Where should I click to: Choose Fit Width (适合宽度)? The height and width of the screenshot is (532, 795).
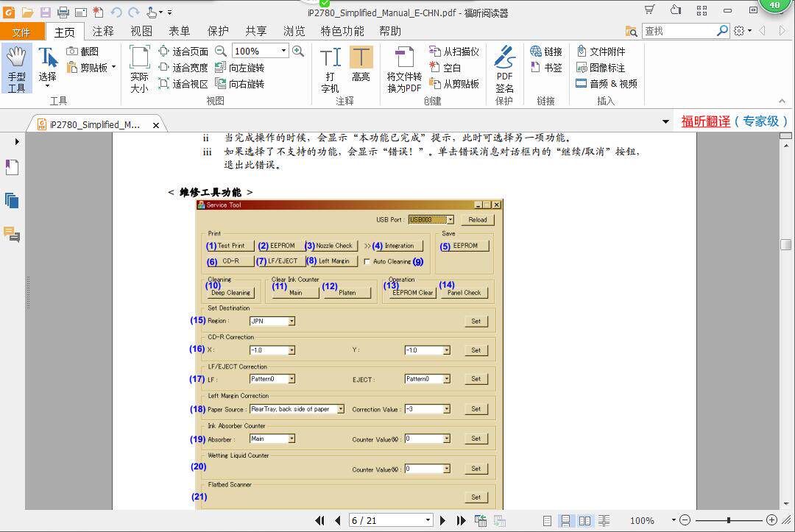coord(183,68)
